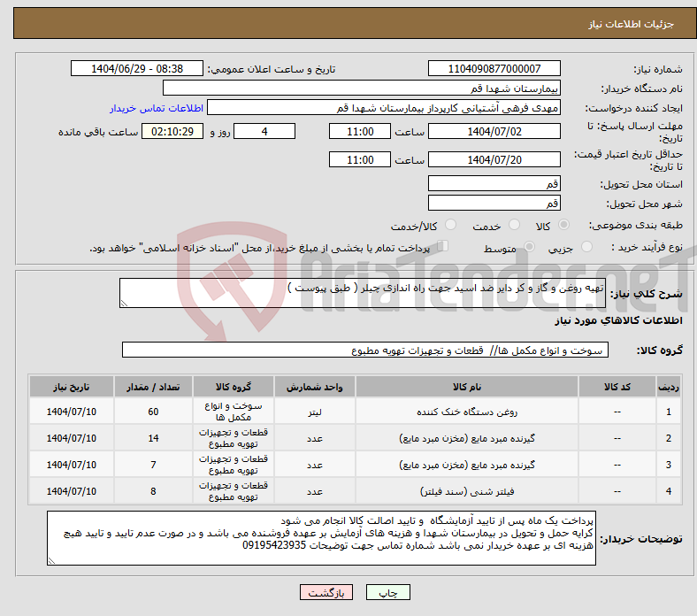Select the کالا/خدمت radio option
Screen dimensions: 697x616
pos(450,226)
